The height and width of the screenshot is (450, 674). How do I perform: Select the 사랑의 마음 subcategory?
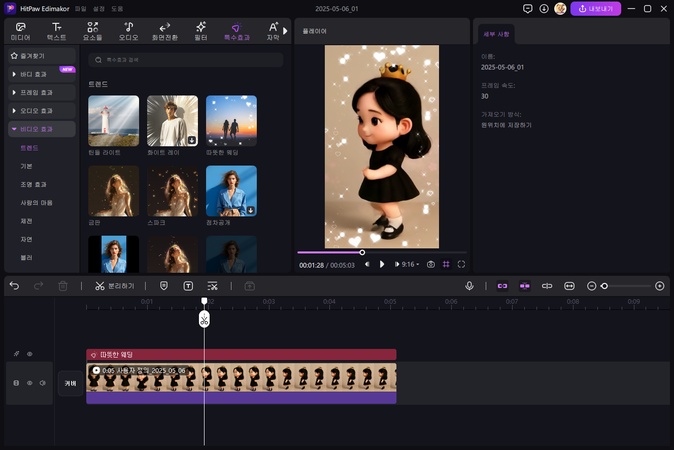tap(36, 203)
